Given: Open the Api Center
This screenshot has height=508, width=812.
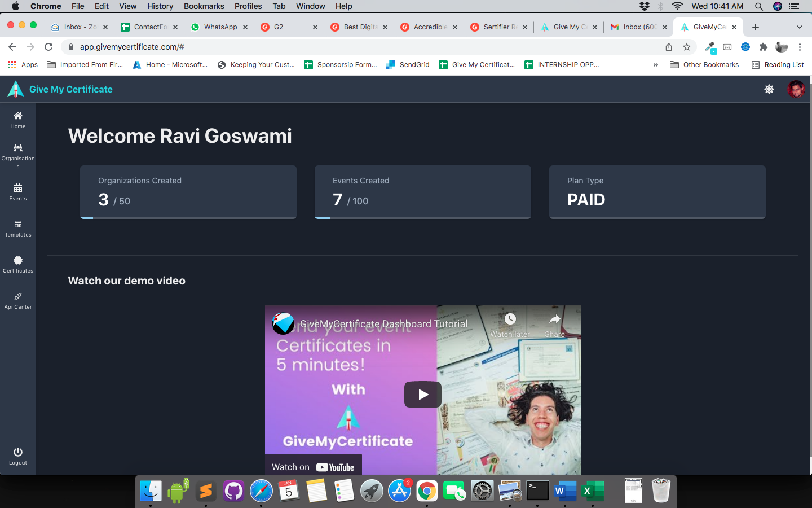Looking at the screenshot, I should coord(17,301).
